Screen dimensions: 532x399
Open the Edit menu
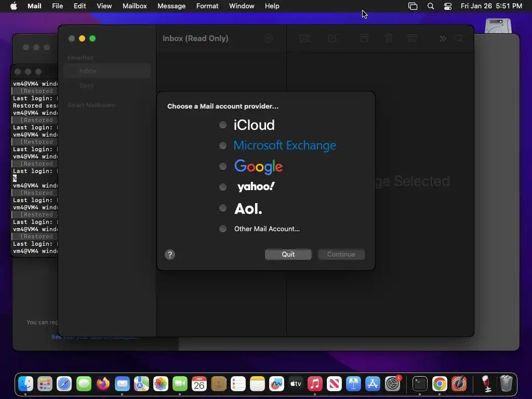click(x=79, y=6)
